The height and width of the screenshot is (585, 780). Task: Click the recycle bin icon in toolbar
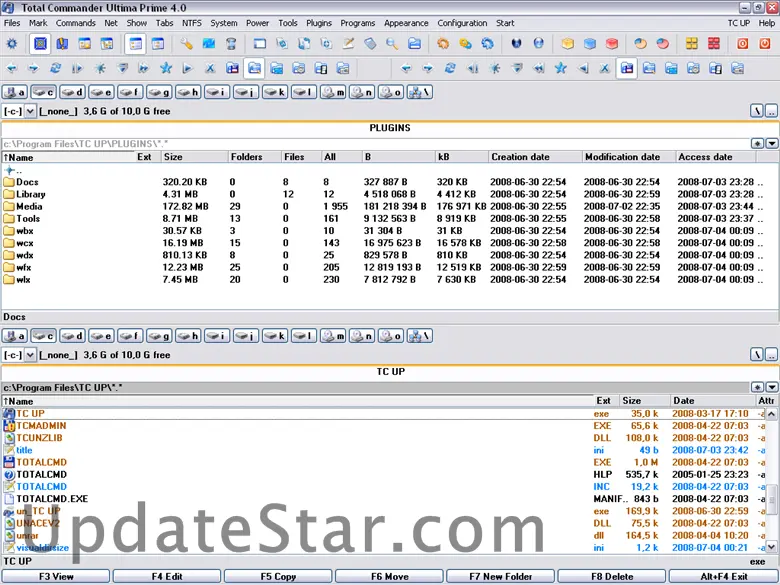coord(231,44)
